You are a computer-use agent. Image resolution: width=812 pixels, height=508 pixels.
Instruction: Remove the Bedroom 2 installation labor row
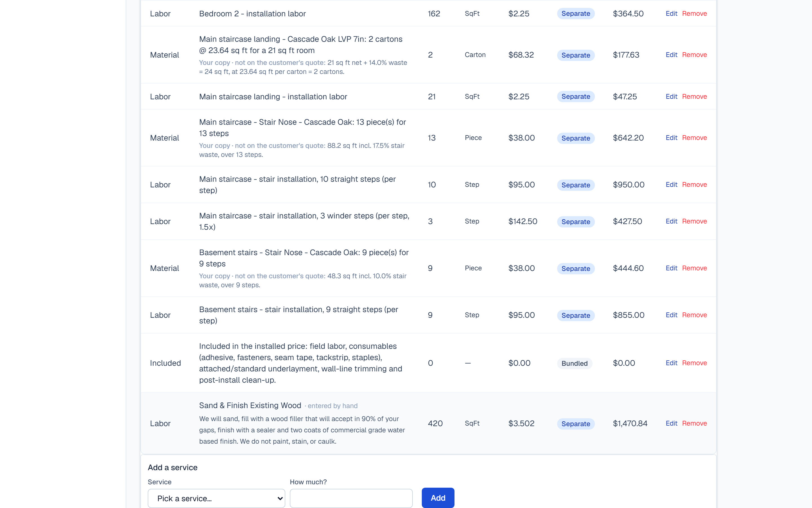tap(694, 14)
